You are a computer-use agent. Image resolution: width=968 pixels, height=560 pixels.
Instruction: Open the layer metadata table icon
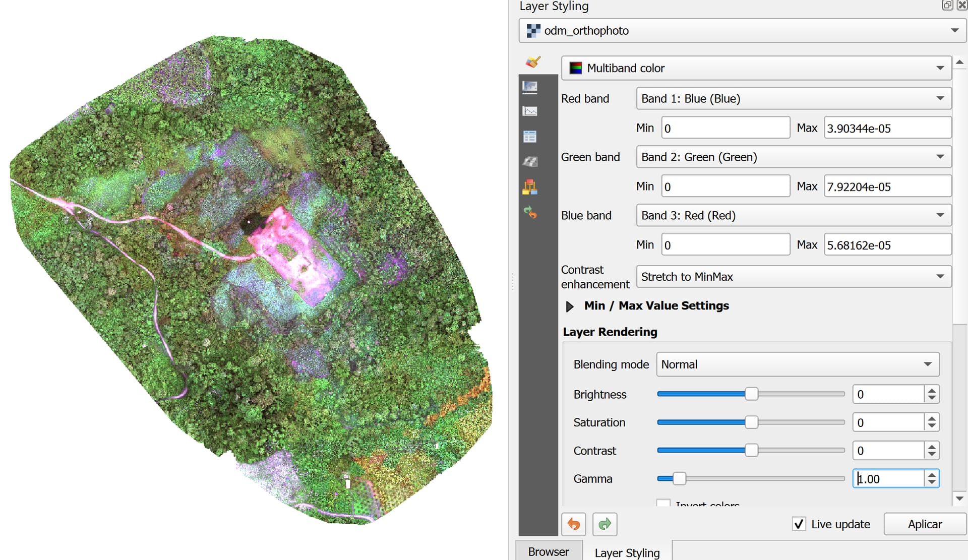coord(530,136)
